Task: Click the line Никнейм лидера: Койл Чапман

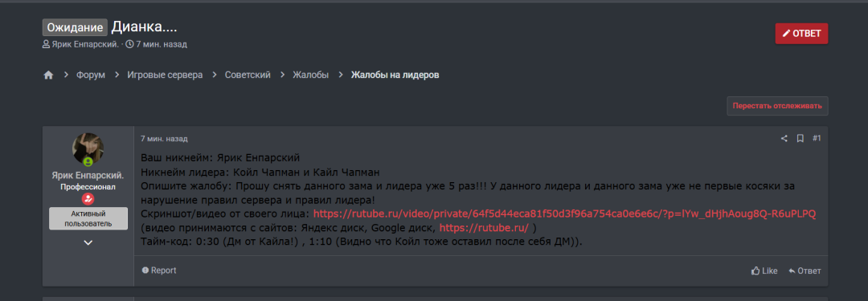Action: click(x=260, y=172)
